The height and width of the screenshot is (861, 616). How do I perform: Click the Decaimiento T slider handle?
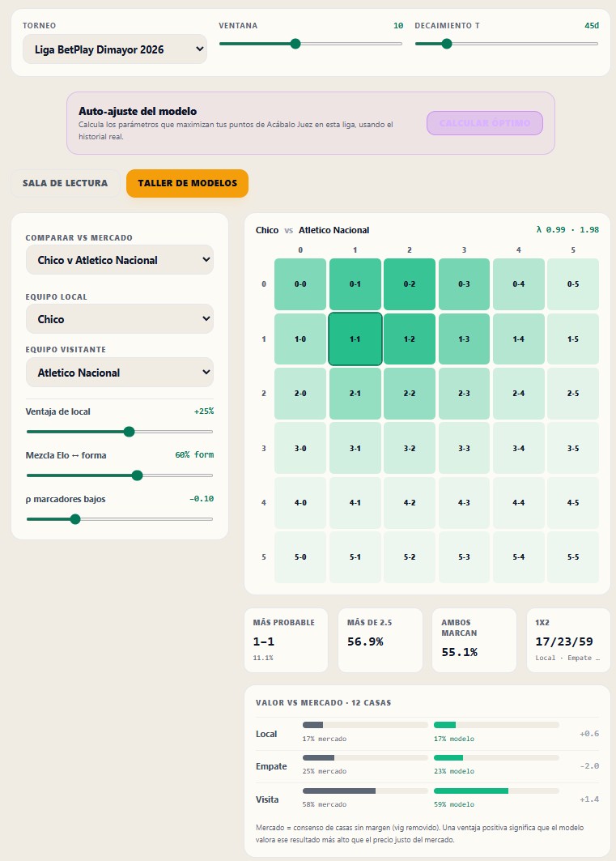pyautogui.click(x=447, y=44)
